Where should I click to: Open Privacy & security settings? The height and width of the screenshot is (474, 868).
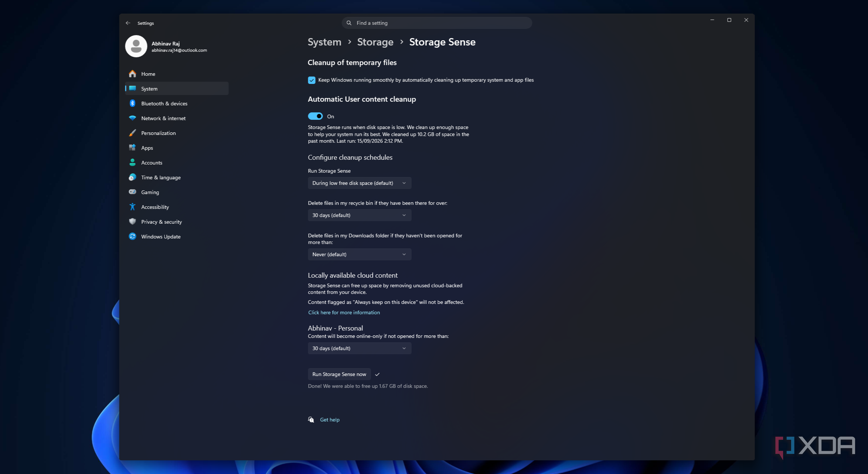point(177,221)
